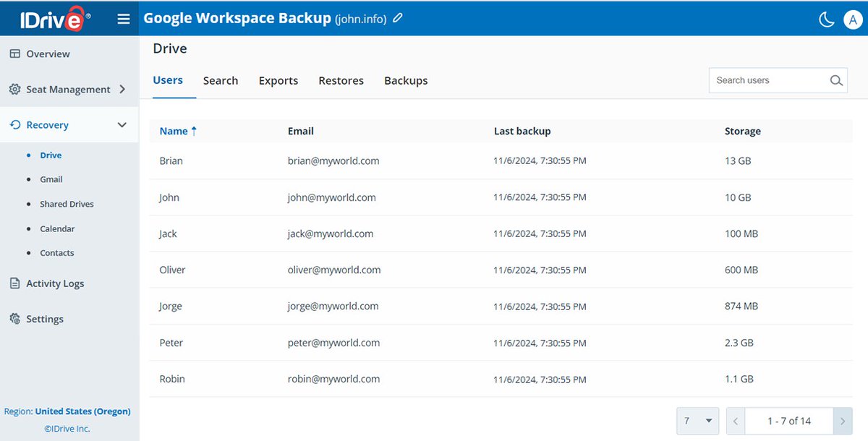
Task: Open the account avatar A
Action: click(852, 20)
